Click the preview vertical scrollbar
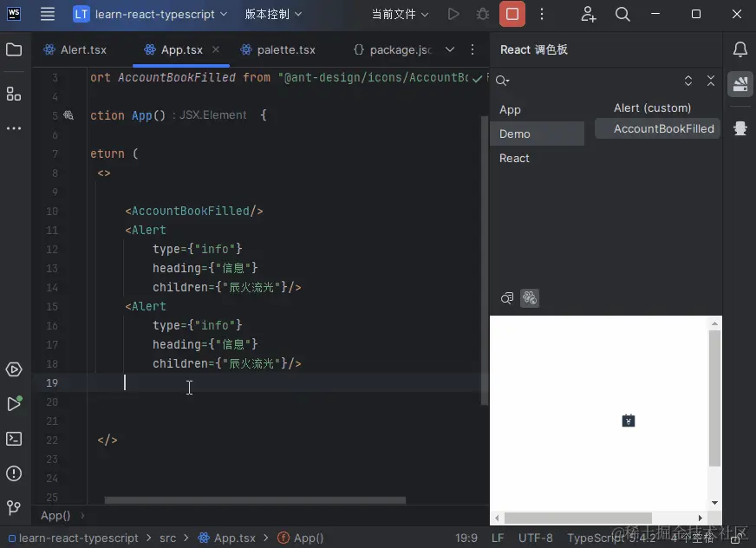Viewport: 756px width, 548px height. tap(714, 399)
